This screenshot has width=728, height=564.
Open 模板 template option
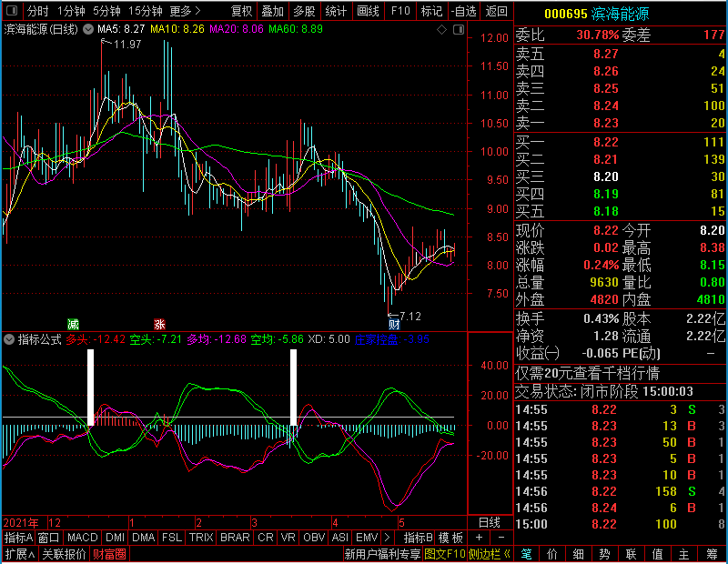[x=450, y=538]
